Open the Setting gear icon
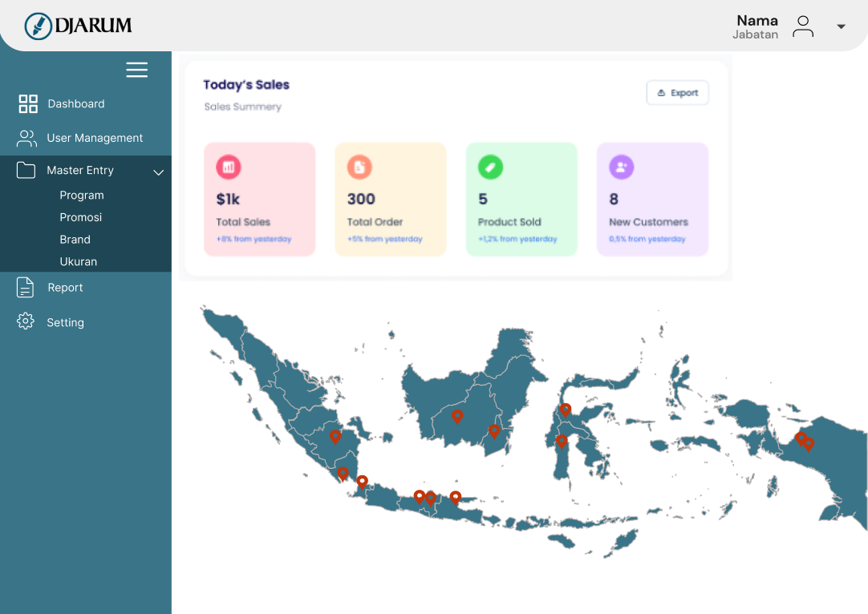 coord(26,321)
